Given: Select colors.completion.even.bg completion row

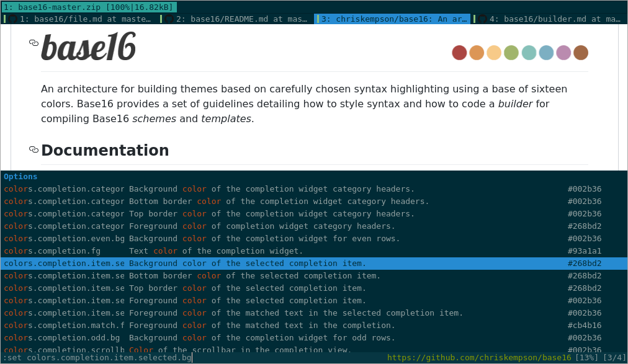Looking at the screenshot, I should [x=314, y=238].
